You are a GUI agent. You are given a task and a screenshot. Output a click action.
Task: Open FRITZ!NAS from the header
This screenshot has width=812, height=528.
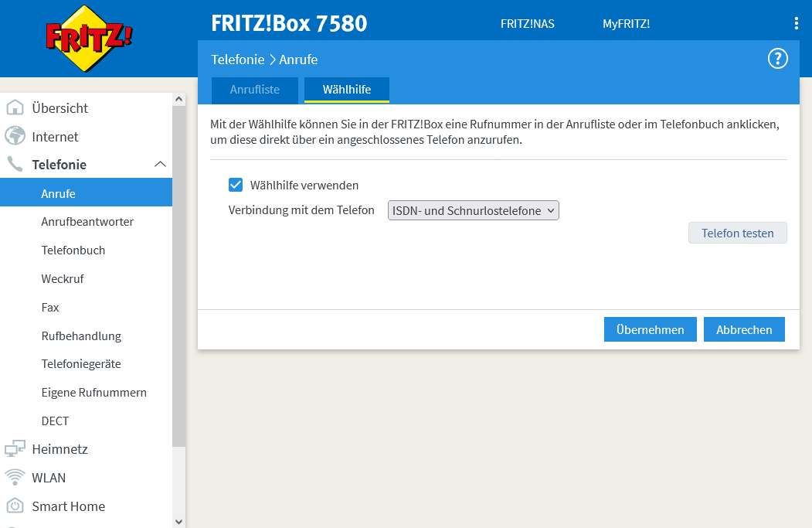click(x=527, y=24)
